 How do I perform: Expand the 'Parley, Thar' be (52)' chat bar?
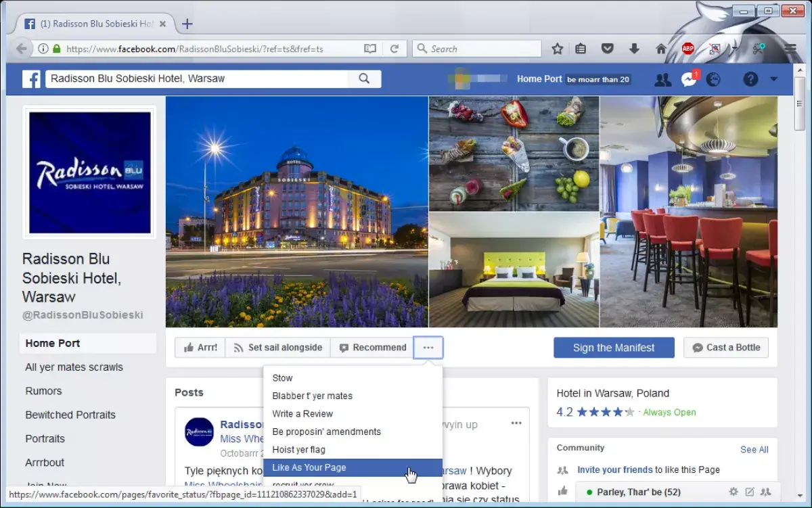[638, 492]
